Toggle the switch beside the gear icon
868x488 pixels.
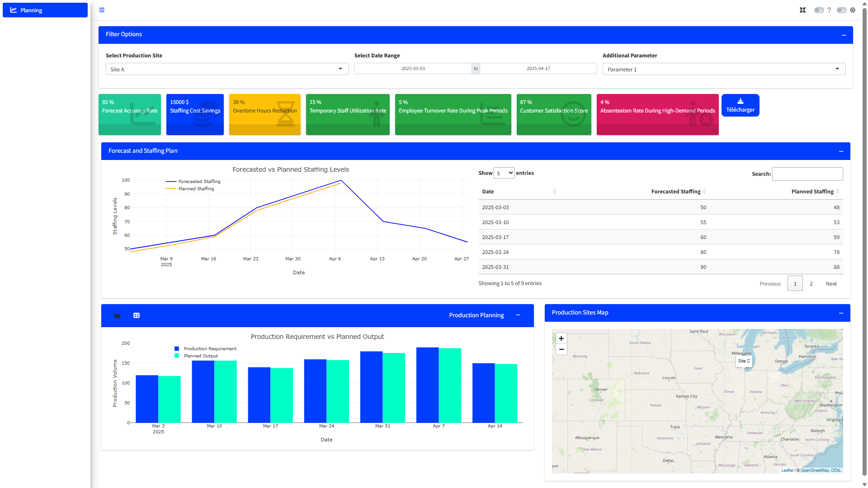tap(841, 10)
